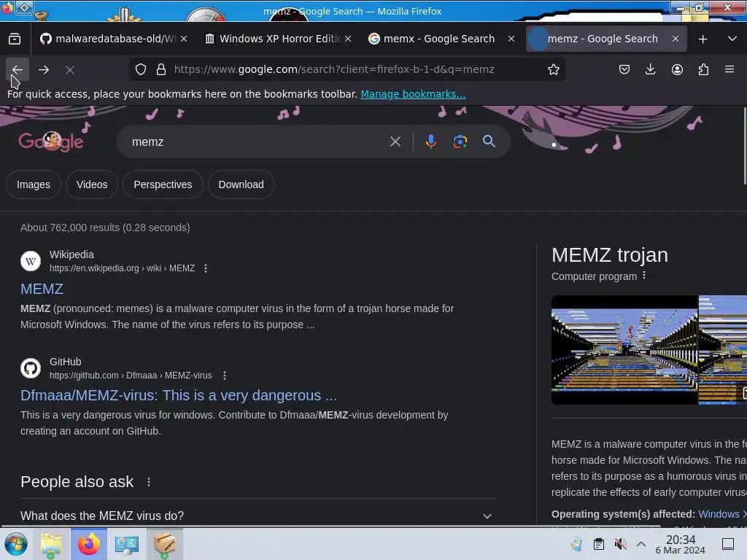Open the system settings taskbar icon

[126, 544]
